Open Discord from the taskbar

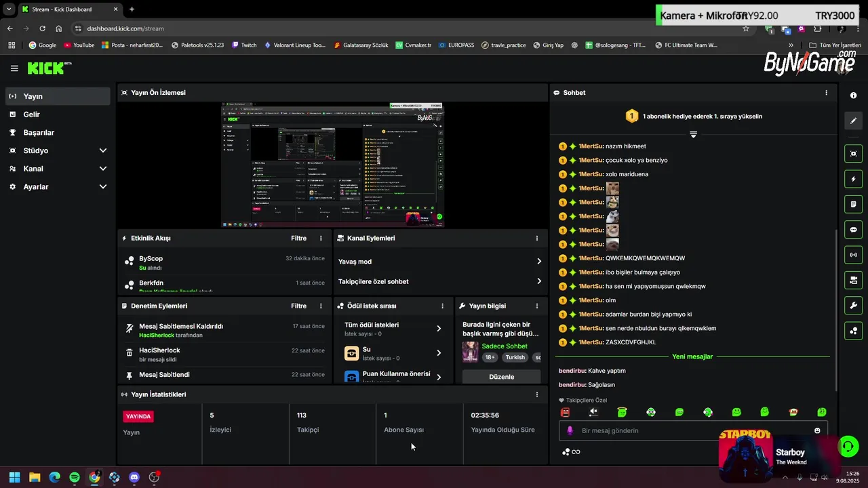click(134, 477)
